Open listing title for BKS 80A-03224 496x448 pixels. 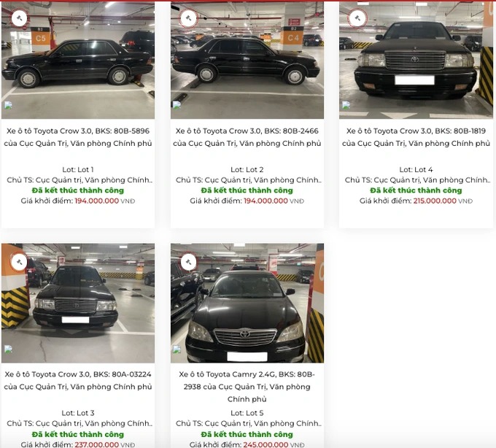click(78, 380)
